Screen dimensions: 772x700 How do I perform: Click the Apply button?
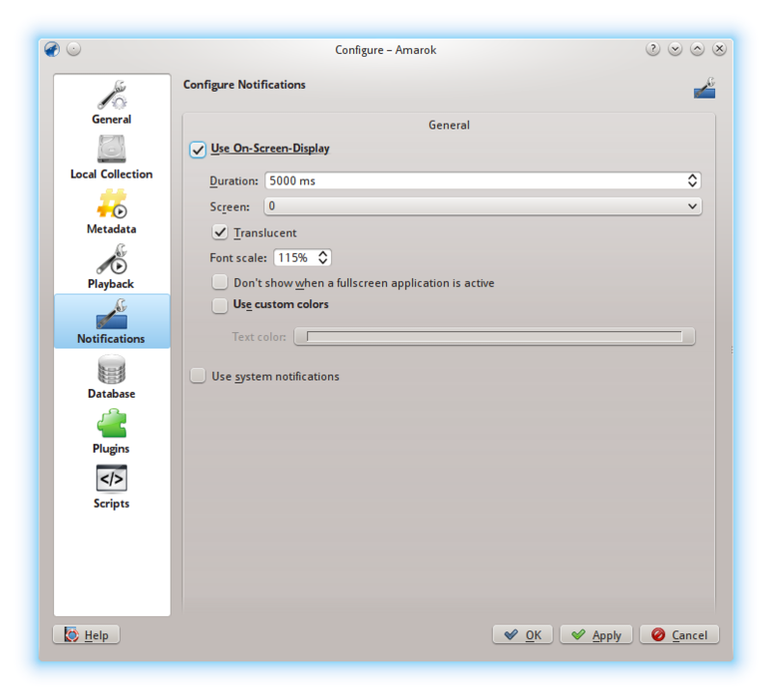pyautogui.click(x=596, y=634)
